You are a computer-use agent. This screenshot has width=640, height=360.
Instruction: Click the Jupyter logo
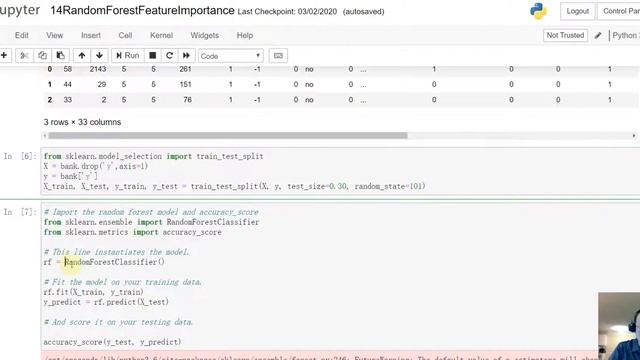pos(20,10)
